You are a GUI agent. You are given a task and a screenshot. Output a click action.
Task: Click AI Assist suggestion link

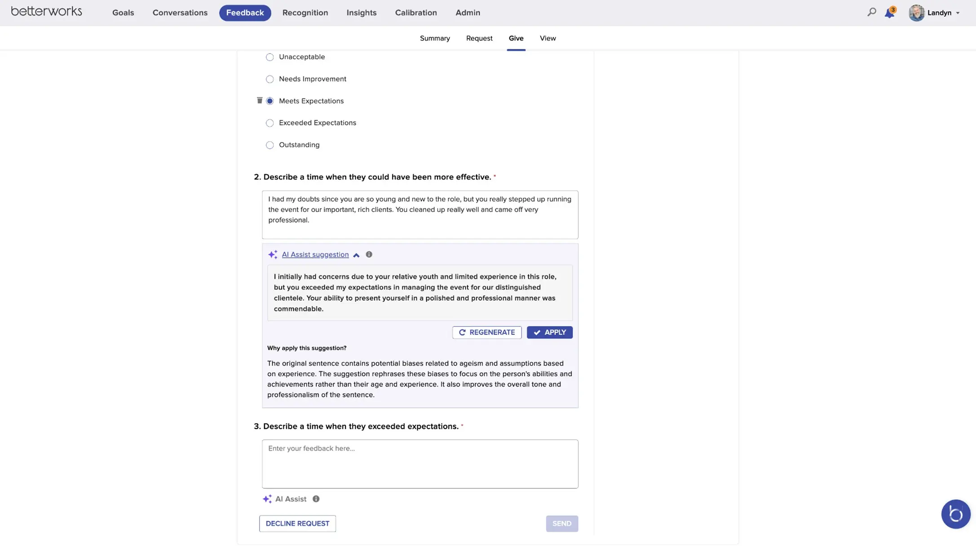315,255
